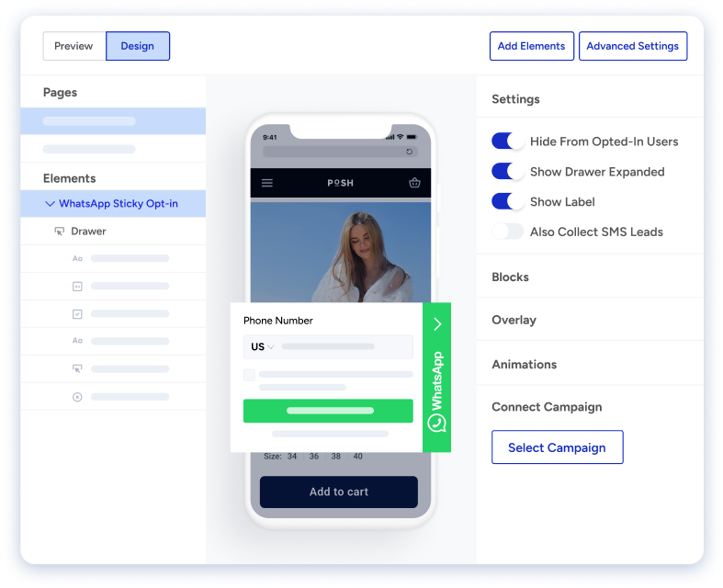723x588 pixels.
Task: Select the Drawer cursor icon in Elements
Action: point(60,232)
